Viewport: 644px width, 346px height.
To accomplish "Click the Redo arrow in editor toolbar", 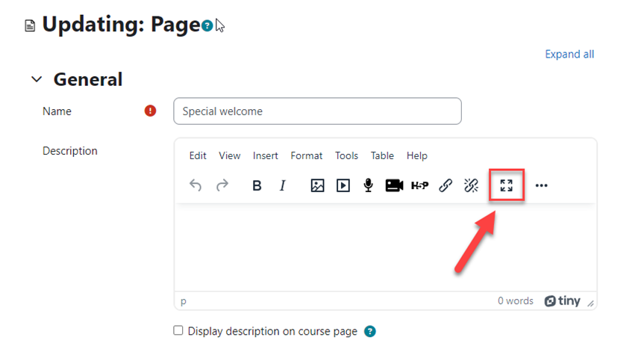I will (x=222, y=185).
